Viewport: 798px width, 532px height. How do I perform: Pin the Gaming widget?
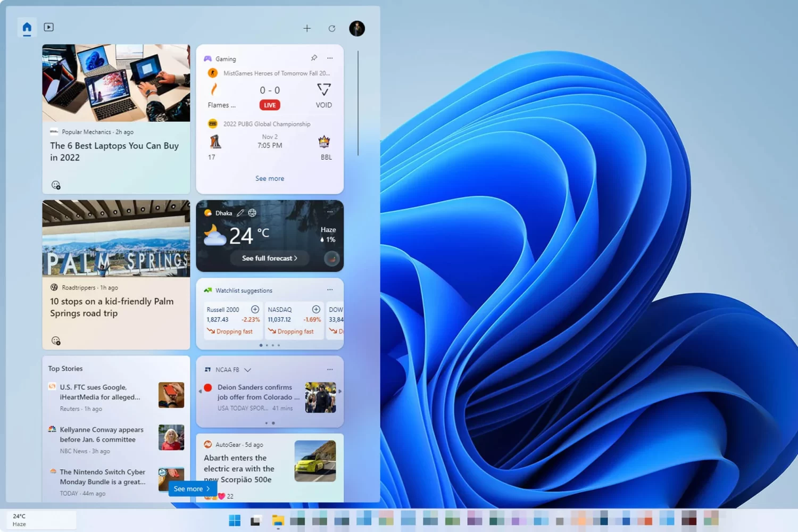[314, 58]
